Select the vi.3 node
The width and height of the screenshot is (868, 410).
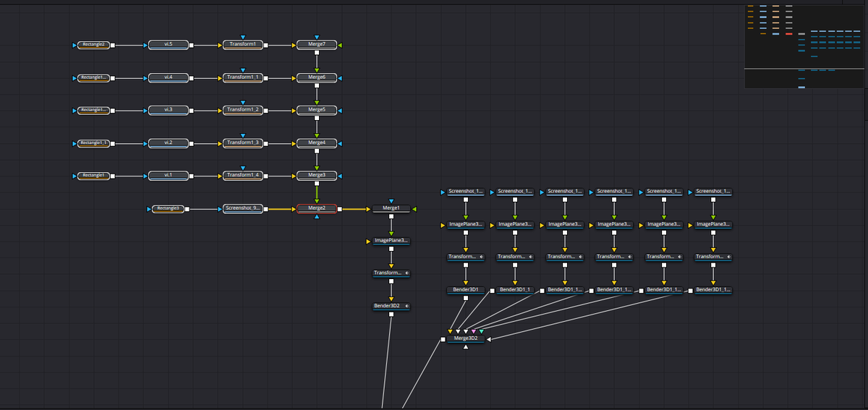168,110
